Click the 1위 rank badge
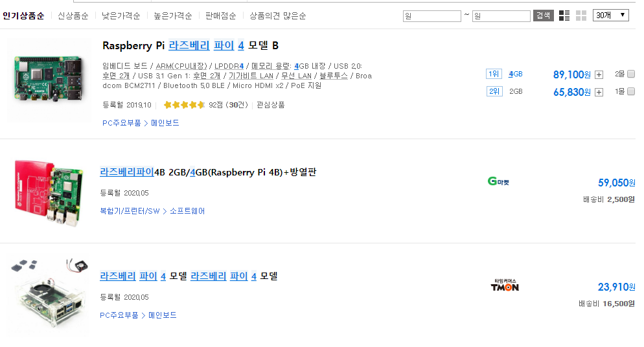This screenshot has width=644, height=347. tap(494, 74)
